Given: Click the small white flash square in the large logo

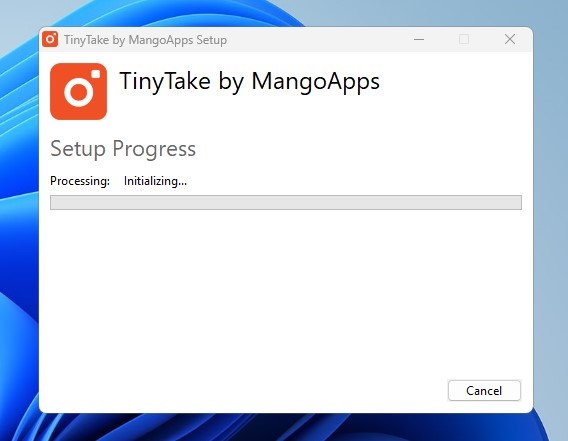Looking at the screenshot, I should click(x=96, y=74).
